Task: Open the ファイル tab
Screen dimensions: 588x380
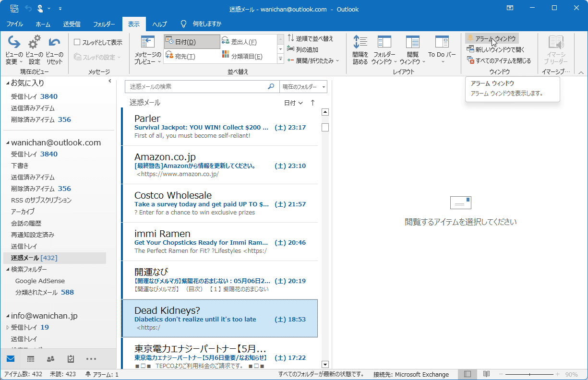Action: point(15,24)
